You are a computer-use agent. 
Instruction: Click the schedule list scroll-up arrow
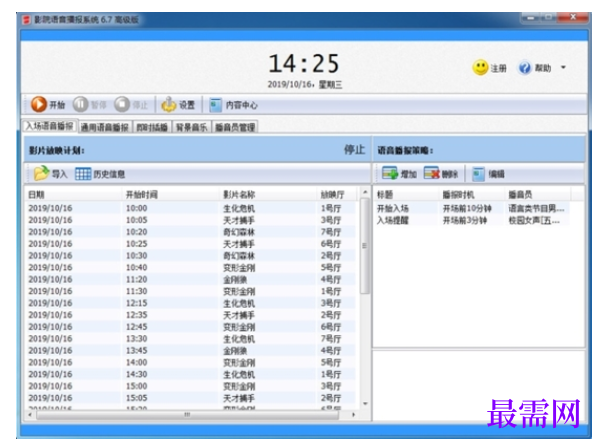tap(365, 192)
